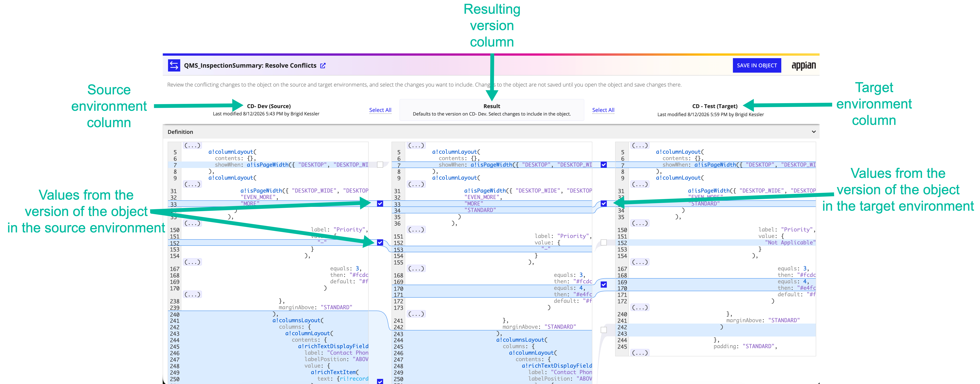Click the Result column heading
The width and height of the screenshot is (980, 384).
click(x=492, y=106)
